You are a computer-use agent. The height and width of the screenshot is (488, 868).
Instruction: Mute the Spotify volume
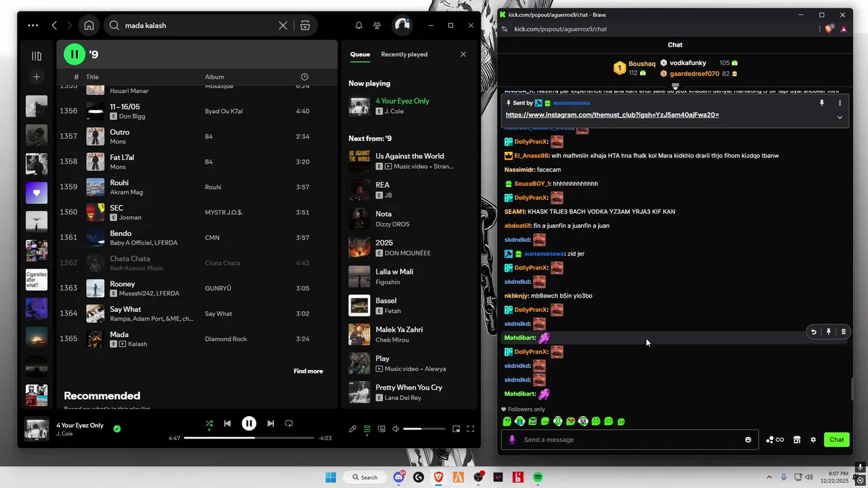click(x=395, y=428)
